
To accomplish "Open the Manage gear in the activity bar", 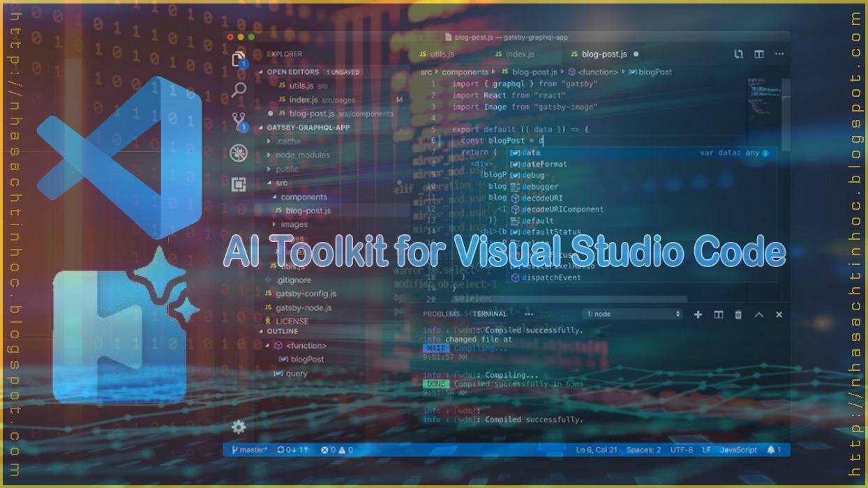I will click(x=239, y=427).
